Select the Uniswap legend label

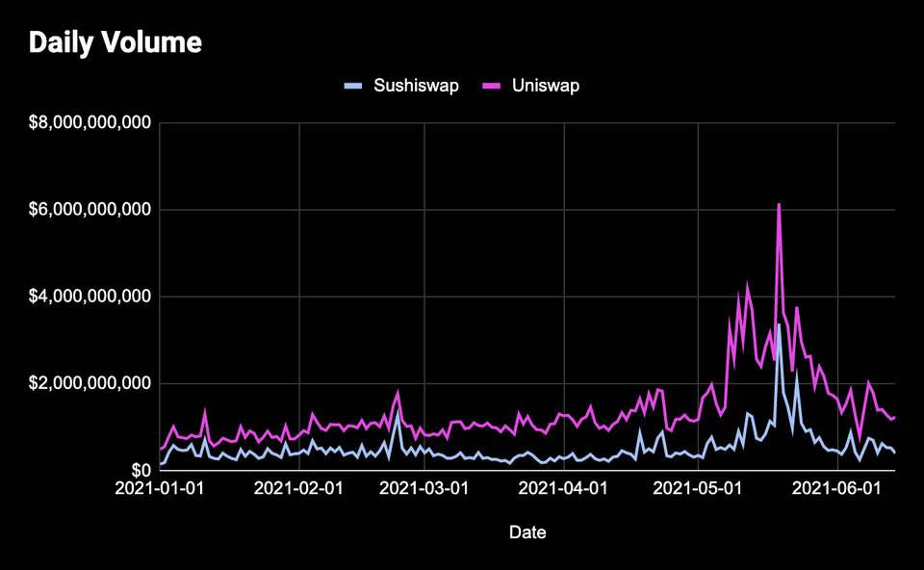tap(546, 86)
